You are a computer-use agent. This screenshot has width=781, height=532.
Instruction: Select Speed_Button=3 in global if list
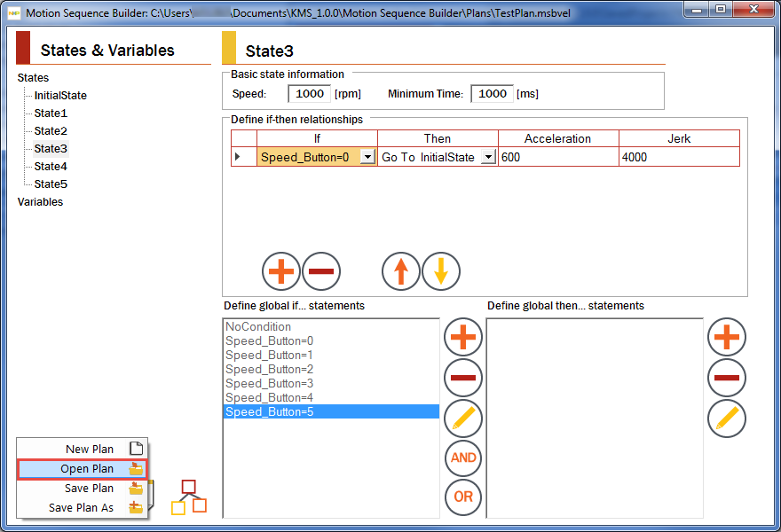point(331,383)
